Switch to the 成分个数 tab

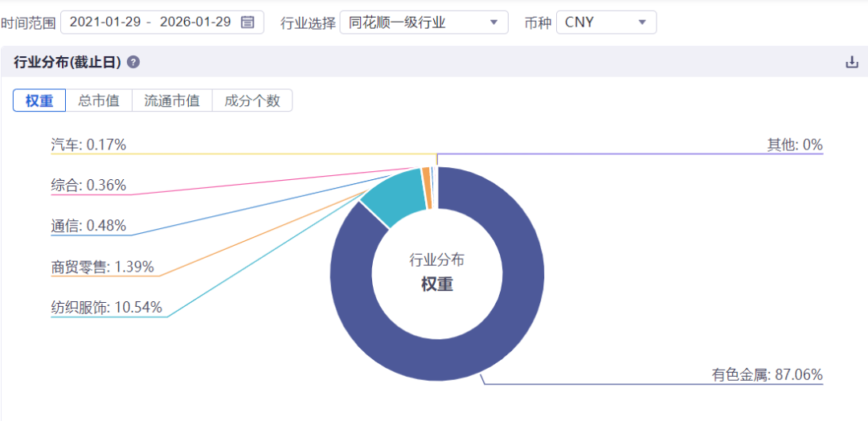click(x=252, y=100)
